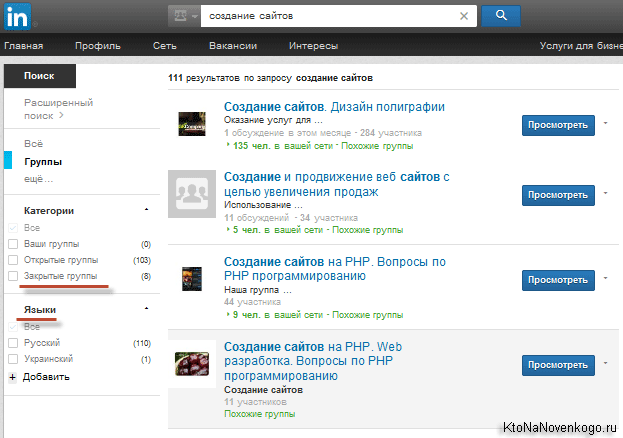Open the Главная menu item
Viewport: 623px width, 438px height.
click(x=23, y=46)
